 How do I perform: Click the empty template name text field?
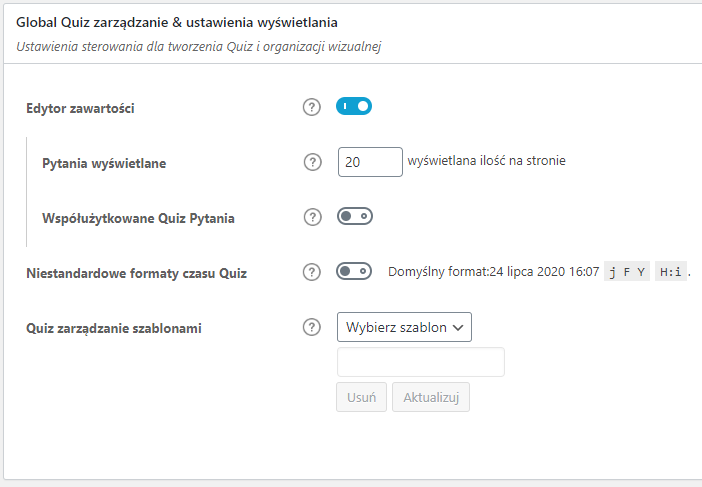[421, 362]
